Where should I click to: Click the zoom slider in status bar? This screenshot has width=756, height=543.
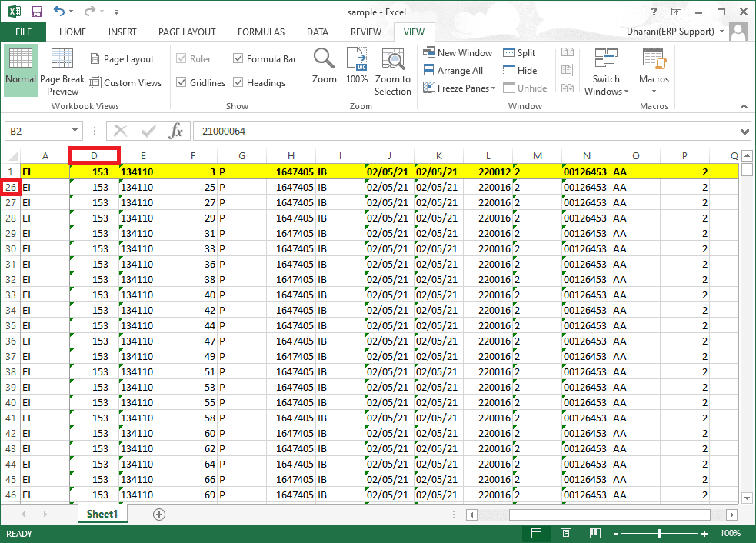(x=660, y=533)
